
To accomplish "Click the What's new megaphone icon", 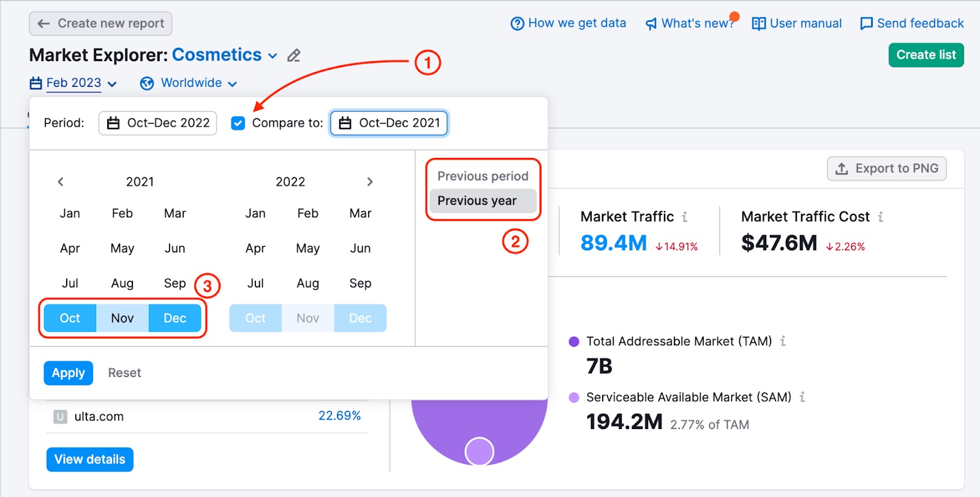I will point(651,24).
